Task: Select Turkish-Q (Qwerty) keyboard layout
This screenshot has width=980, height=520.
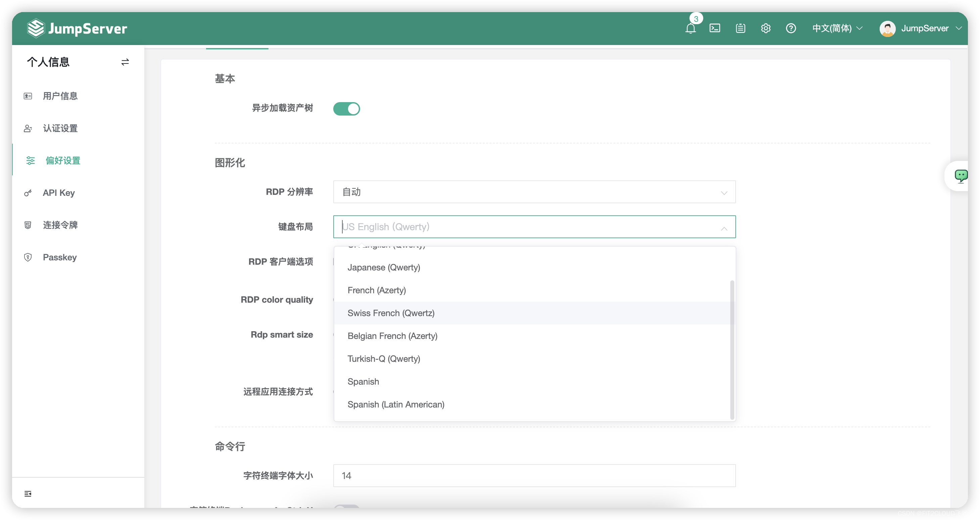Action: coord(532,359)
